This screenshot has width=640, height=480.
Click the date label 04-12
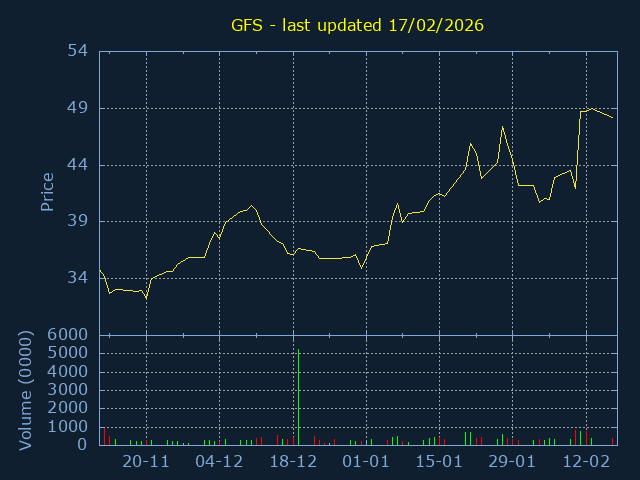[219, 462]
